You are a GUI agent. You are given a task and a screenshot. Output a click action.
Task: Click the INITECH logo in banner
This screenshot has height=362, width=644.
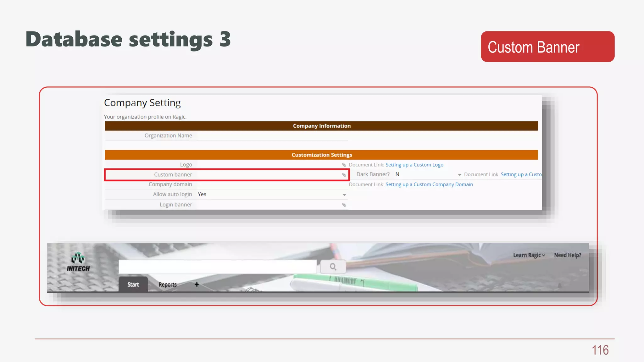(x=78, y=262)
